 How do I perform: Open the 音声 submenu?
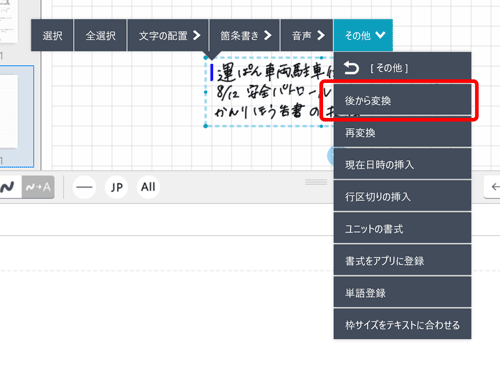coord(307,35)
